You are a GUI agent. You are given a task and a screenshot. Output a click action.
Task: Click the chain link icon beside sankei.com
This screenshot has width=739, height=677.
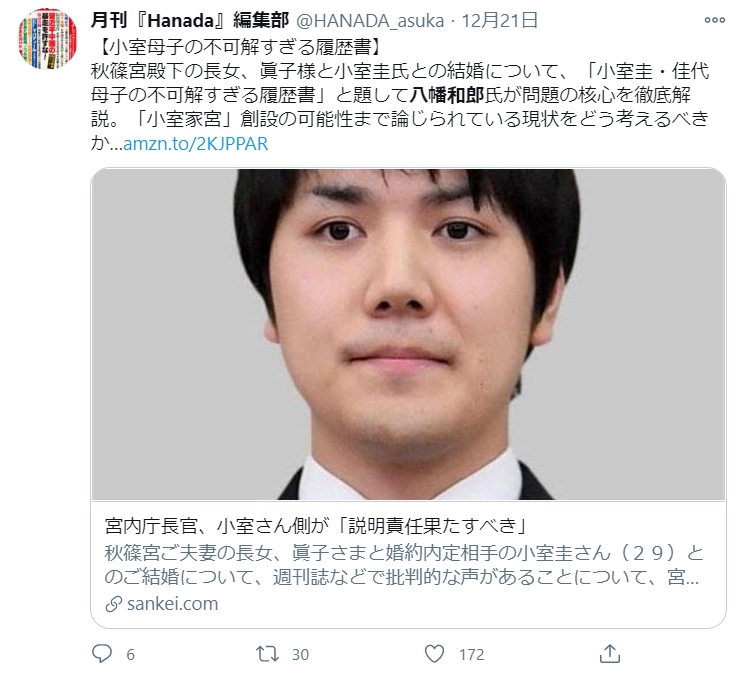point(114,604)
